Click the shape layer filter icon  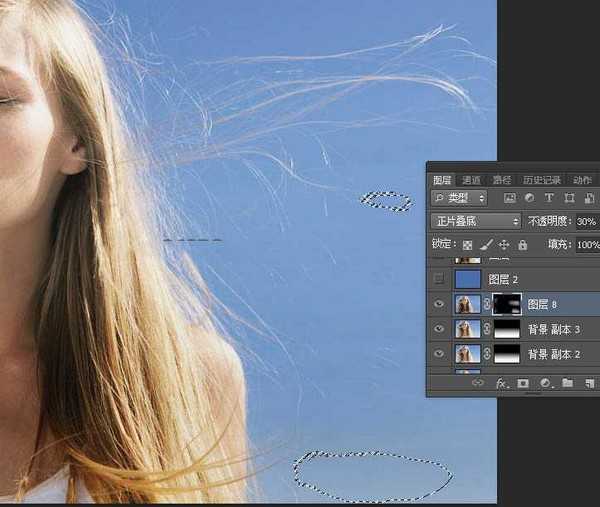point(570,199)
